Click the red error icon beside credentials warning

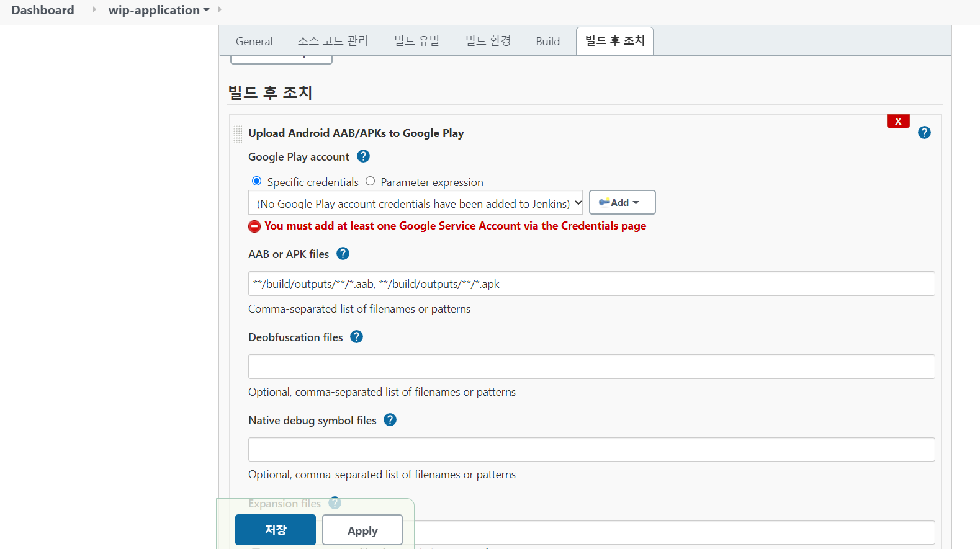(254, 226)
